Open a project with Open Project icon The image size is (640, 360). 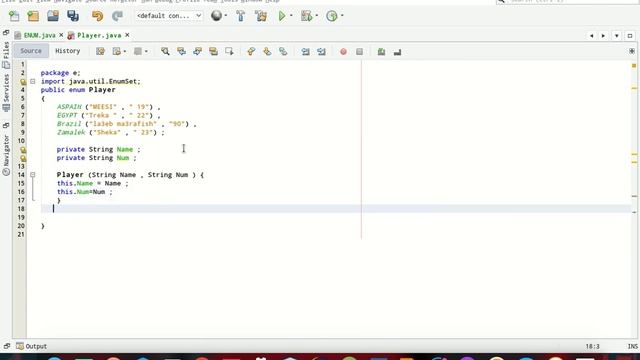[53, 16]
